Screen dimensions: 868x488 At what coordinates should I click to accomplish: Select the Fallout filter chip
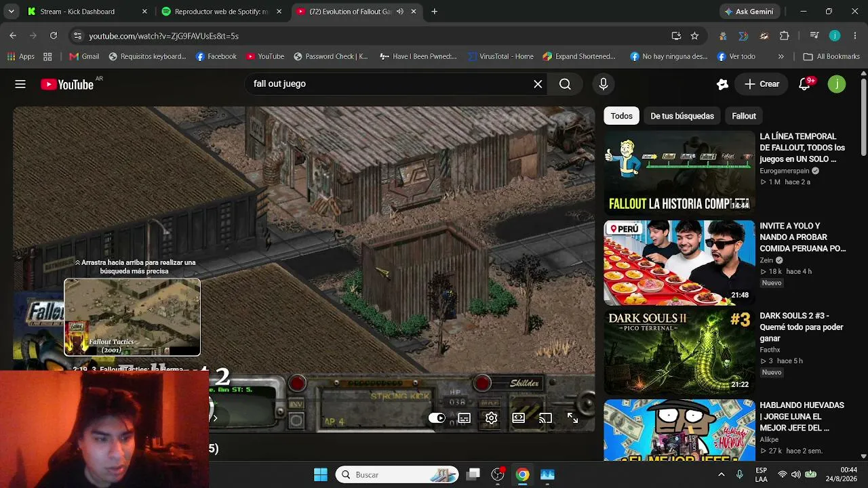[x=744, y=116]
